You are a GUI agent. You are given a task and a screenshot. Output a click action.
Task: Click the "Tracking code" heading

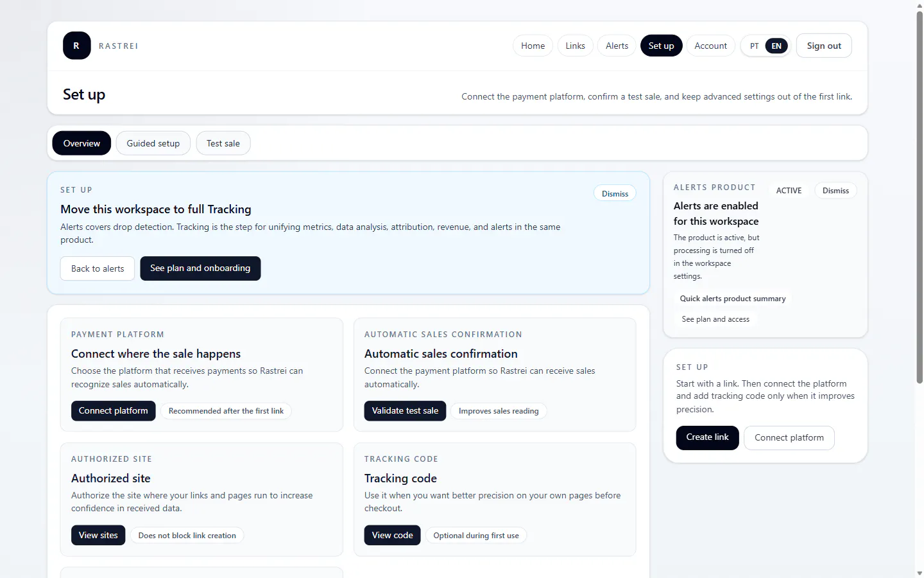pos(400,478)
